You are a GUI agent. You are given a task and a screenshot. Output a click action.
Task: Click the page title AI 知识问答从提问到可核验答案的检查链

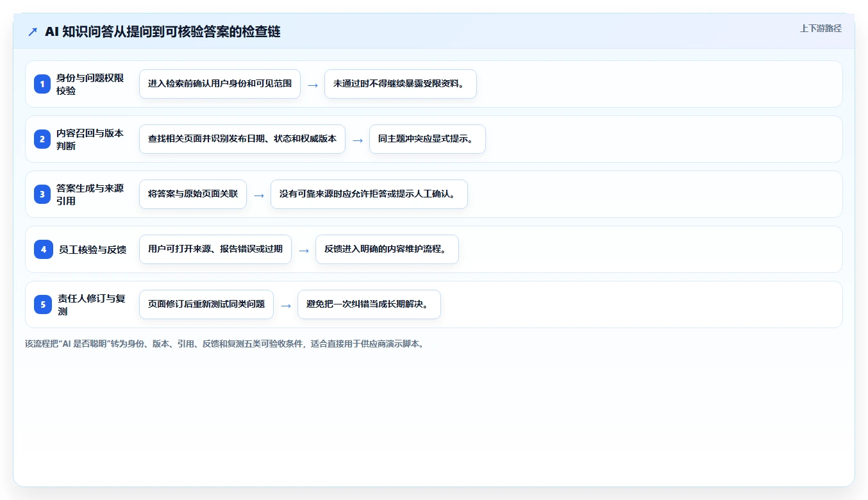163,32
